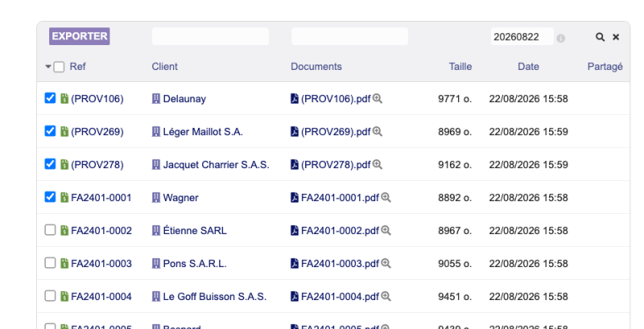Open client Étienne SARL
644x329 pixels.
195,231
